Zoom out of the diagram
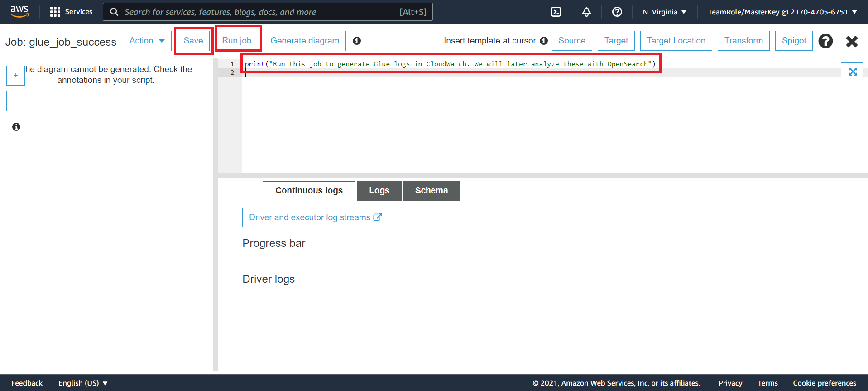The image size is (868, 391). click(x=15, y=101)
